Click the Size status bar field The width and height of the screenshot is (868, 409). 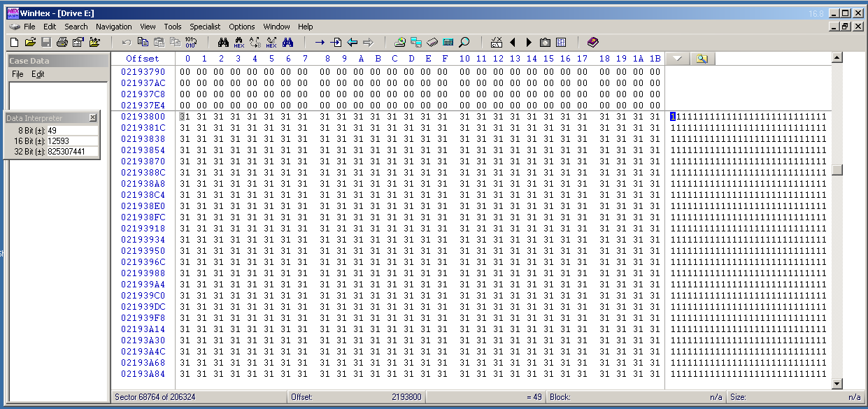796,397
